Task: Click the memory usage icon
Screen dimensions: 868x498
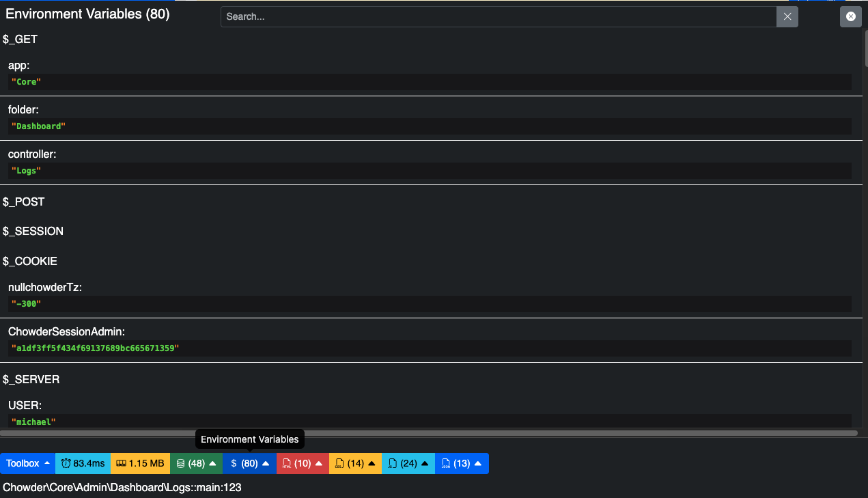Action: (121, 463)
